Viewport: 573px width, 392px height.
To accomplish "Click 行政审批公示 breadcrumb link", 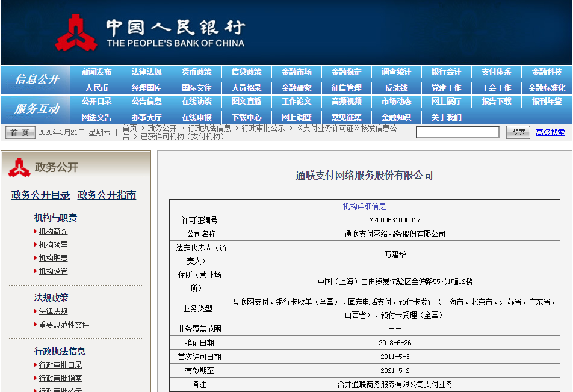I will pos(263,128).
